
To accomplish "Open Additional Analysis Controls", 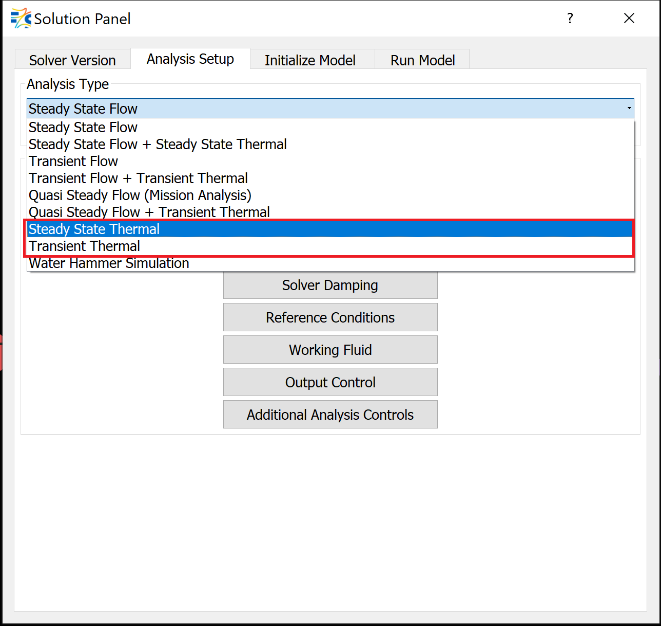I will click(330, 414).
